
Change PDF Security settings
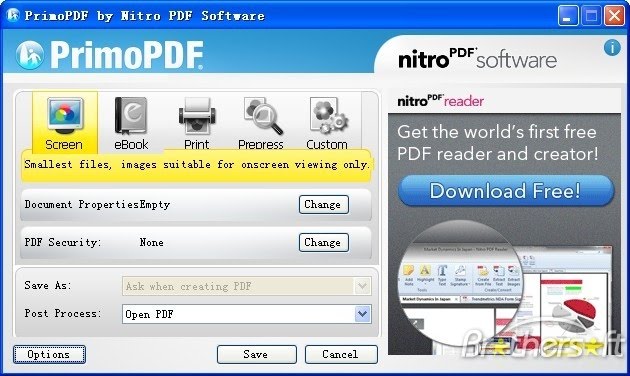(x=323, y=242)
